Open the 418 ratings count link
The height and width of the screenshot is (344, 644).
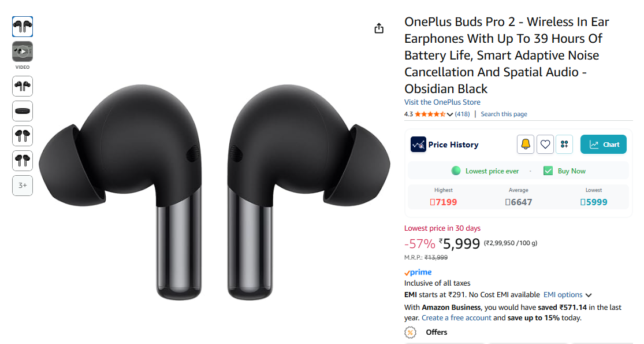tap(462, 114)
